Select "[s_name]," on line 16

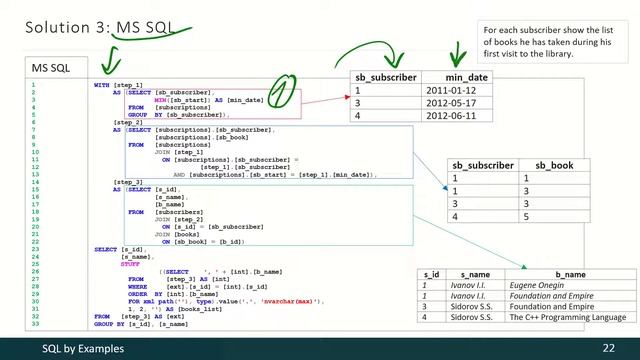[x=171, y=197]
